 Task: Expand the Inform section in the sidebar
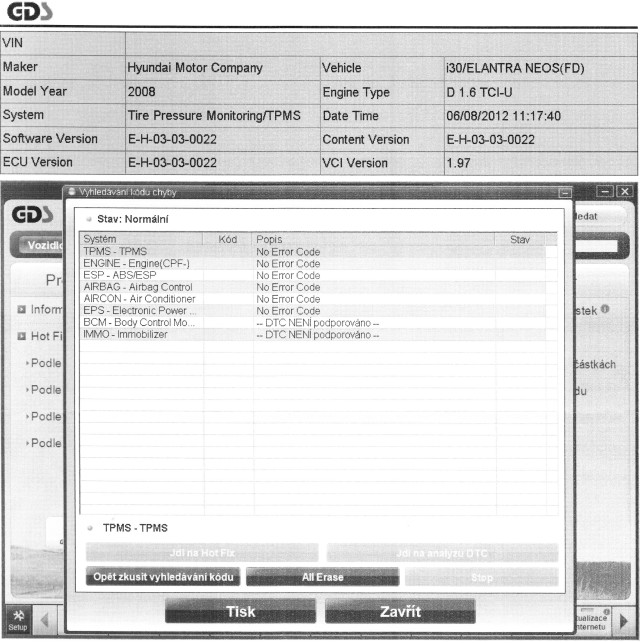(21, 309)
